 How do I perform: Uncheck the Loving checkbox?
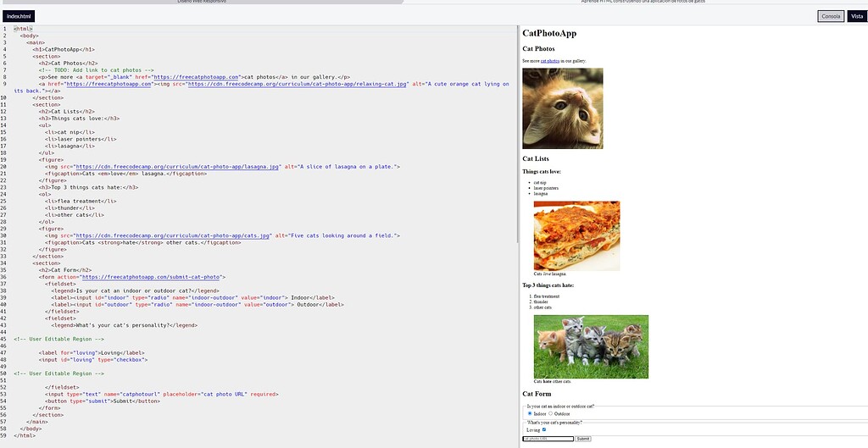[x=543, y=429]
